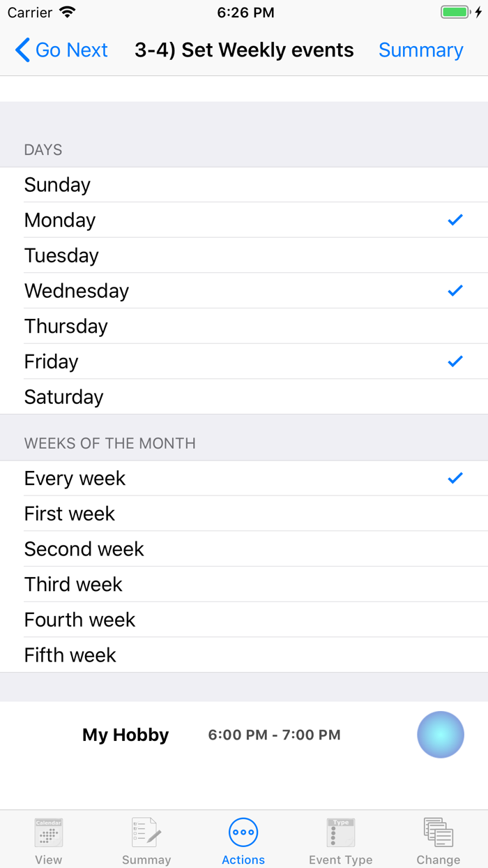Viewport: 488px width, 868px height.
Task: Tap the Event Type list icon
Action: 340,832
